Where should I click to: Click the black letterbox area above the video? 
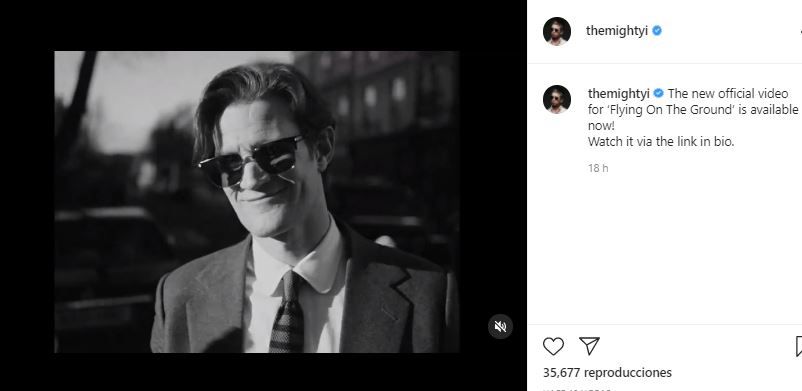tap(263, 25)
